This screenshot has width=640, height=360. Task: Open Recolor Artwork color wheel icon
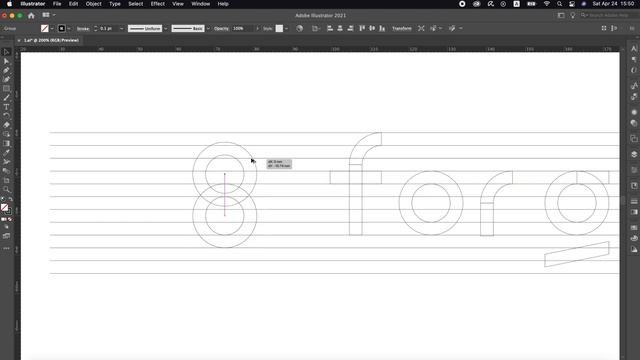tap(300, 29)
